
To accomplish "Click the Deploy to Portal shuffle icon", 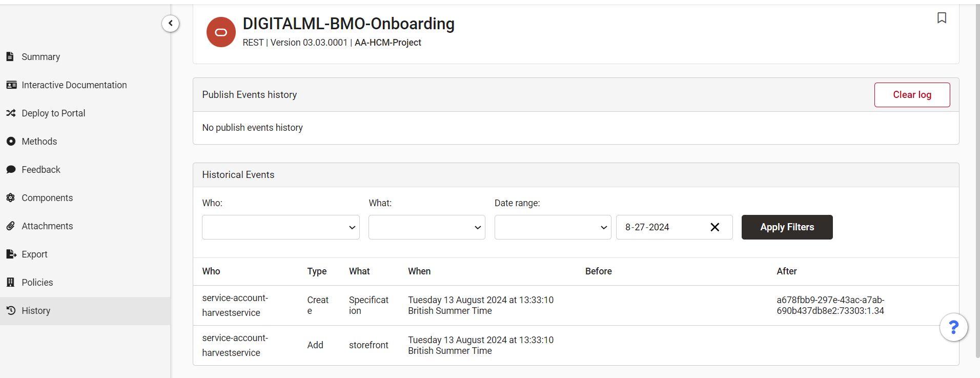I will pyautogui.click(x=11, y=113).
